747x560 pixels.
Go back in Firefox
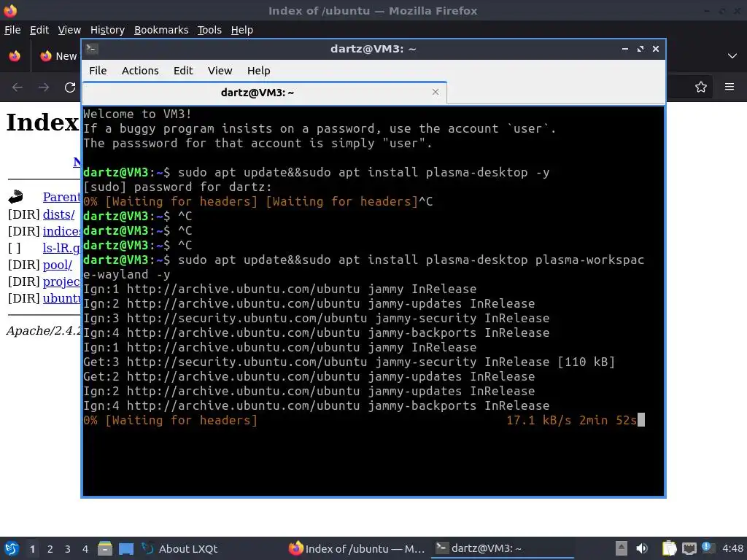click(18, 87)
